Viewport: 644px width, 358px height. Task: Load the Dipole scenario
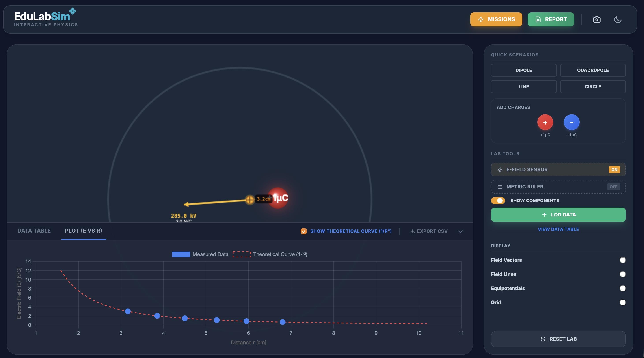tap(523, 70)
